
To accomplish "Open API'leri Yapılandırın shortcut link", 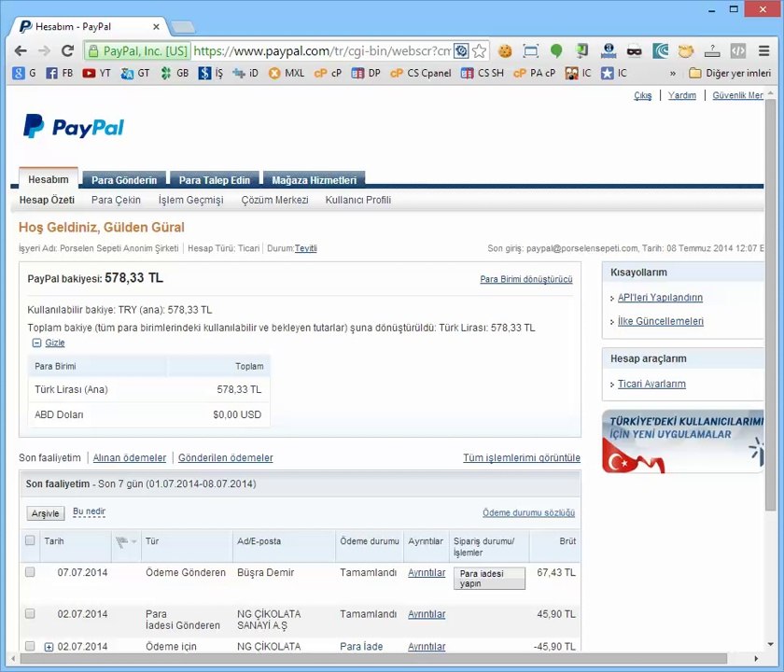I will point(660,298).
